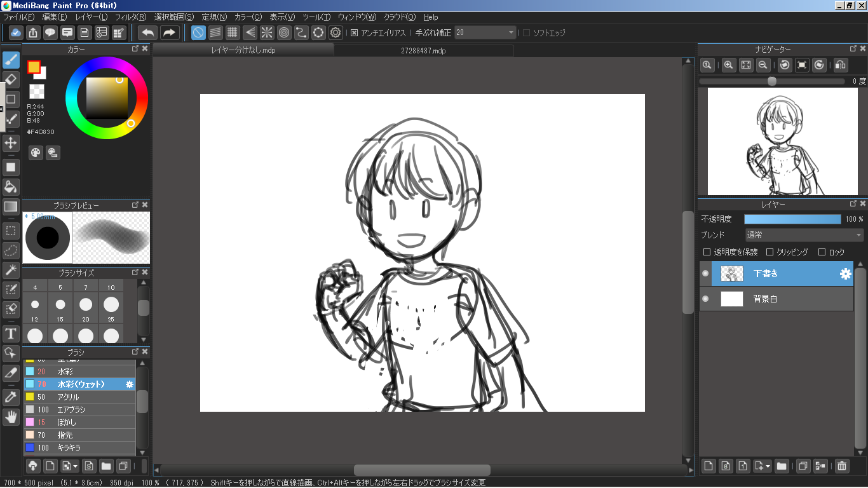Screen dimensions: 868x488
Task: Select the transparent color swatch
Action: point(37,91)
